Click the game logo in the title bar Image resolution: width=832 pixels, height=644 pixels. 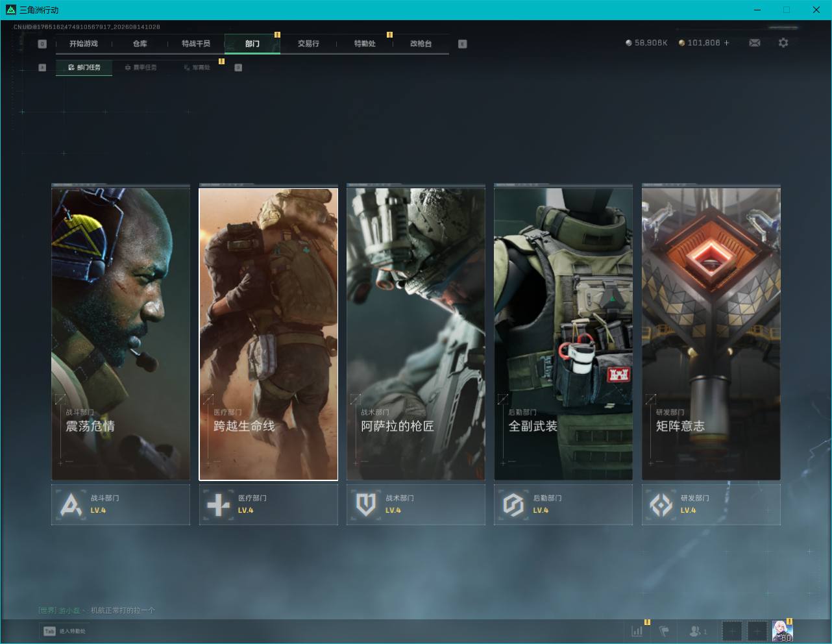tap(10, 10)
